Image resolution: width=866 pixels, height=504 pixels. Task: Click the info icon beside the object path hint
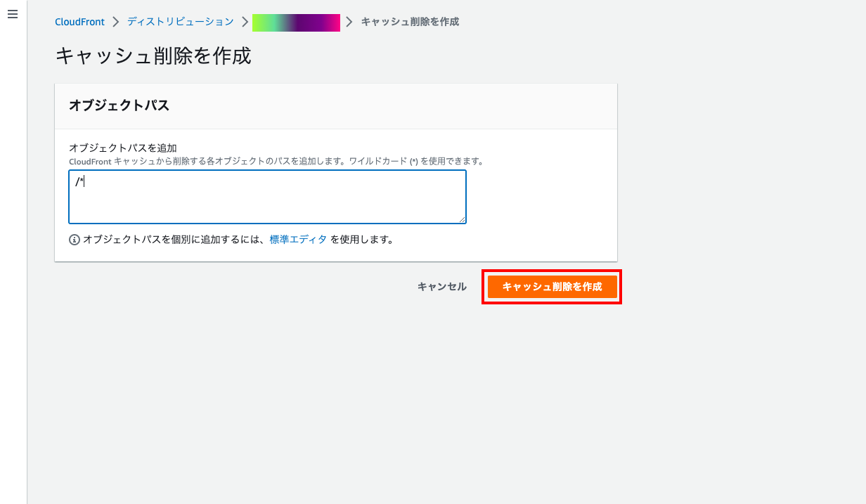[75, 240]
